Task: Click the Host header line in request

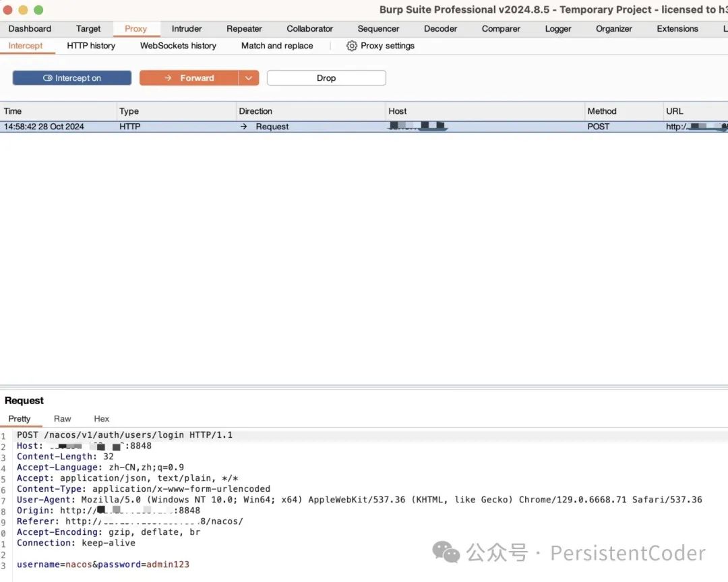Action: point(84,445)
